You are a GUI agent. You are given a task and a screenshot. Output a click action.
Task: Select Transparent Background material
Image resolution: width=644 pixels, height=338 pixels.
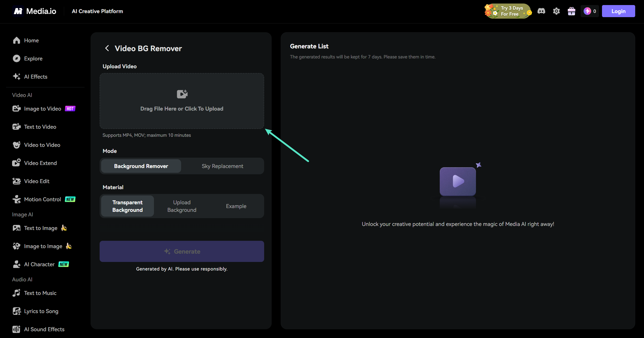(127, 206)
